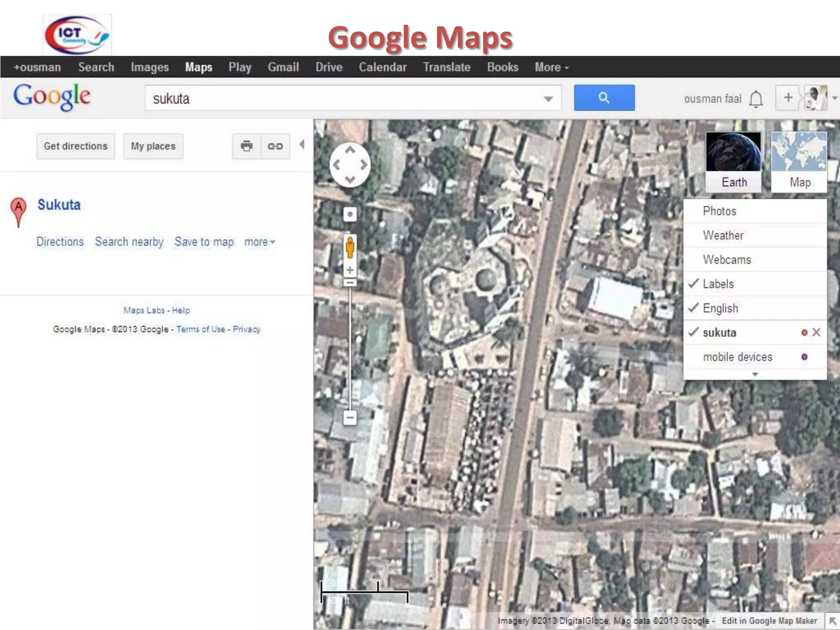Click the my-location button above Pegman
This screenshot has width=840, height=630.
[x=350, y=214]
